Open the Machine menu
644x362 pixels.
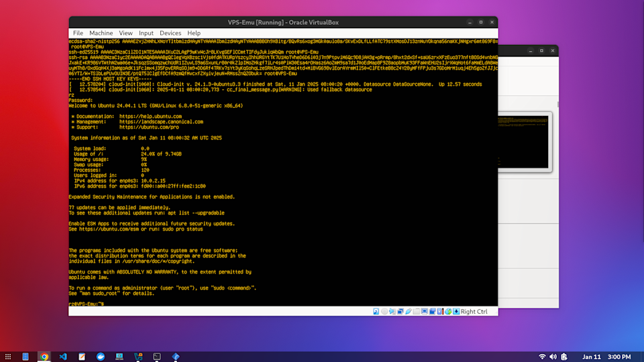[x=101, y=33]
